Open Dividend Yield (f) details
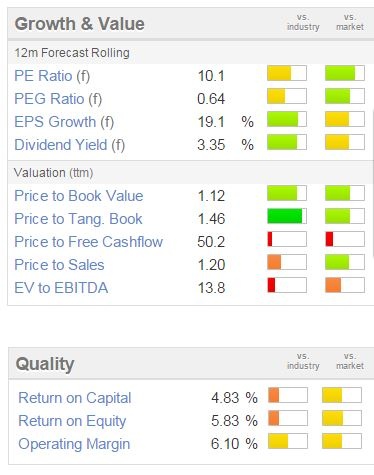 [70, 145]
